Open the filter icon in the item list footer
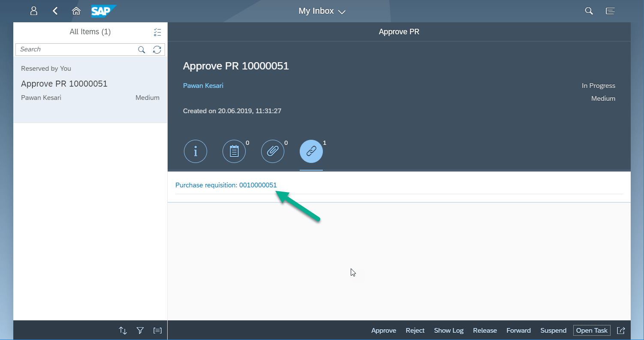This screenshot has width=644, height=340. [140, 330]
